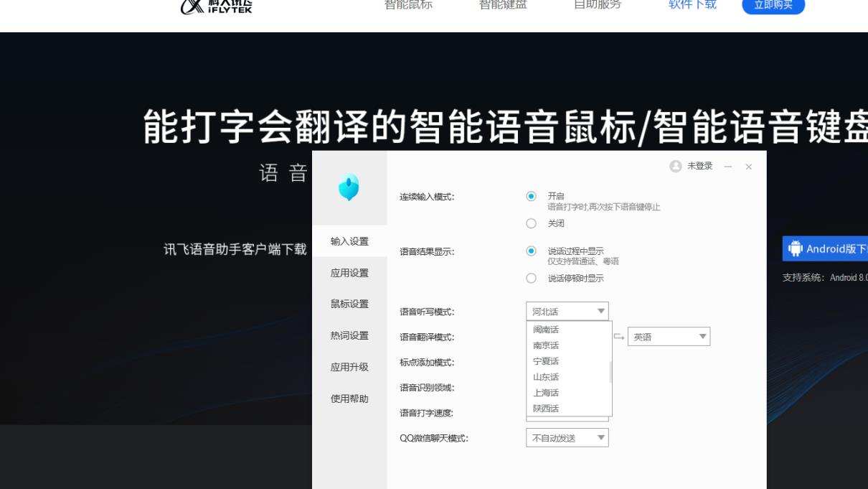This screenshot has width=868, height=489.
Task: Click the 讯飞语音助手客户端下载 text
Action: pos(235,249)
